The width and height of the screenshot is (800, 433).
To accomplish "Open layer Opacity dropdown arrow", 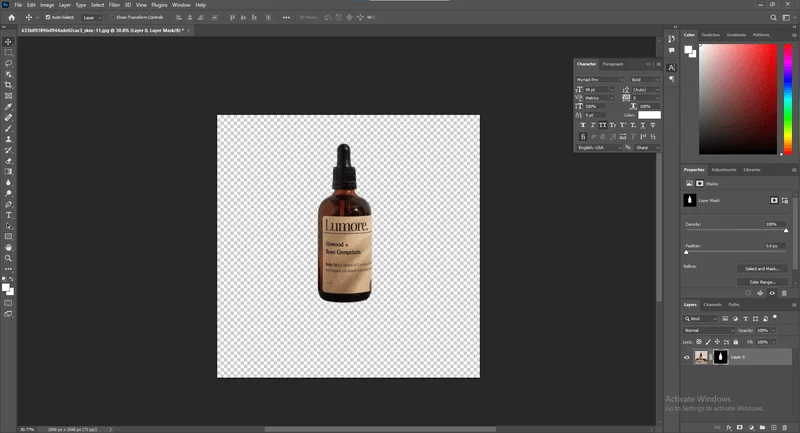I will [773, 330].
